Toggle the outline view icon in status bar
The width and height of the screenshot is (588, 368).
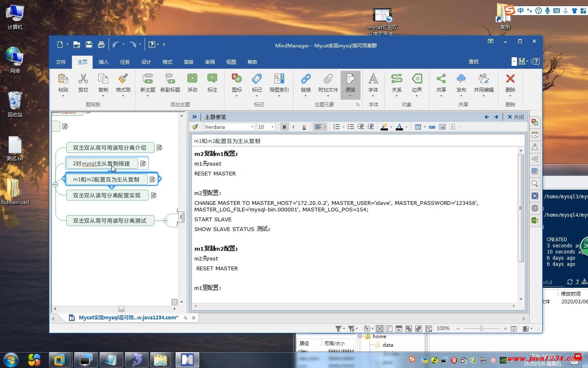click(389, 328)
